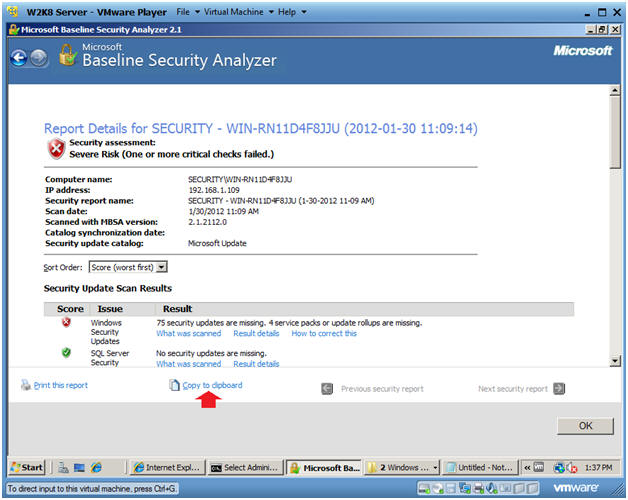Click the red severe risk shield icon

[x=56, y=149]
